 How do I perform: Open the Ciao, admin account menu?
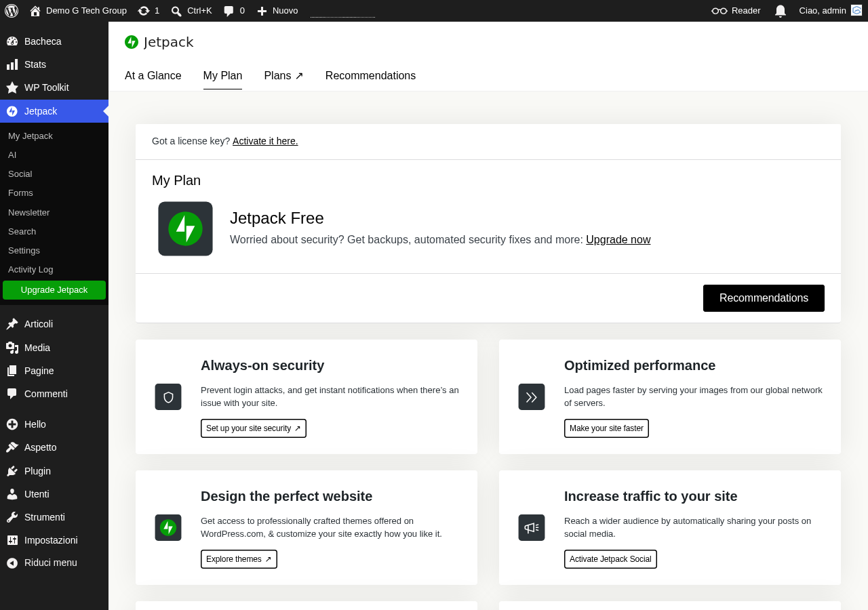point(830,11)
